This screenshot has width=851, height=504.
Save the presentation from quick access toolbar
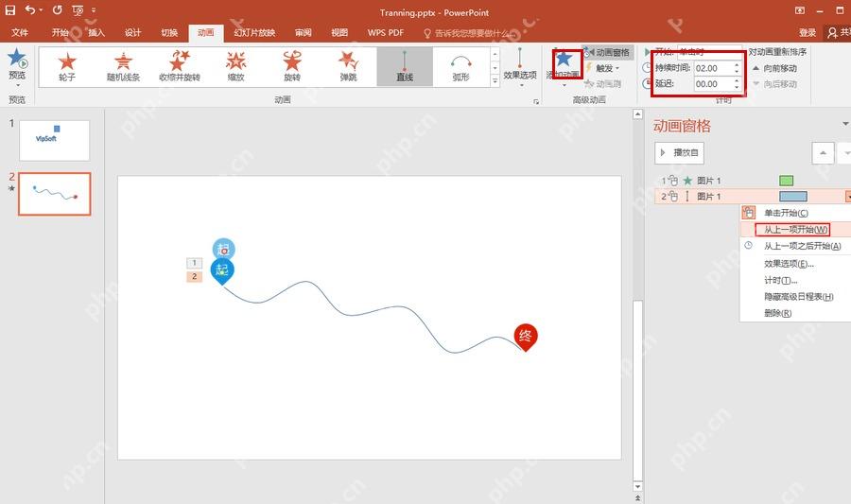click(10, 9)
